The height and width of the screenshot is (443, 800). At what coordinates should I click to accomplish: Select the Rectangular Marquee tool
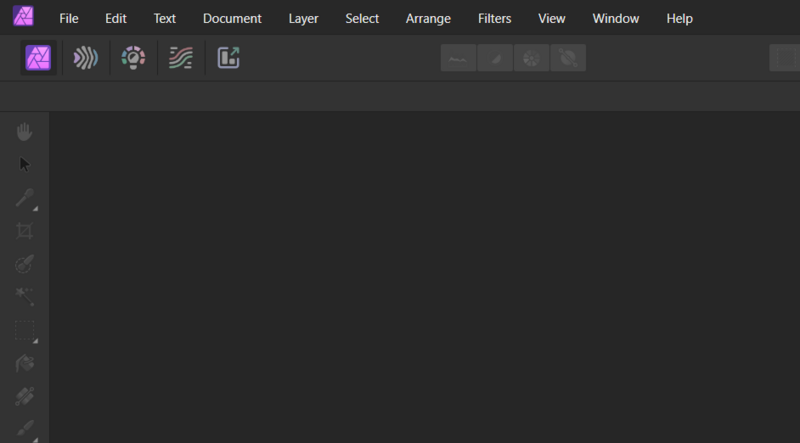click(24, 331)
